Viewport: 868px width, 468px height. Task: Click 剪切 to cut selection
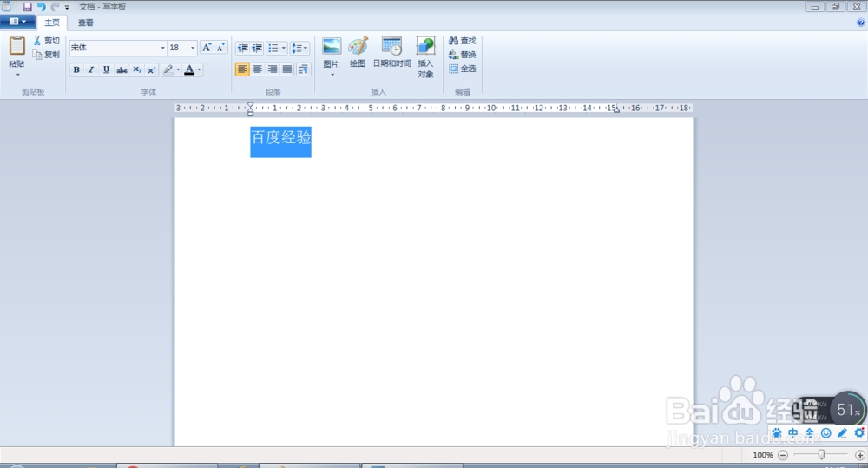(47, 41)
